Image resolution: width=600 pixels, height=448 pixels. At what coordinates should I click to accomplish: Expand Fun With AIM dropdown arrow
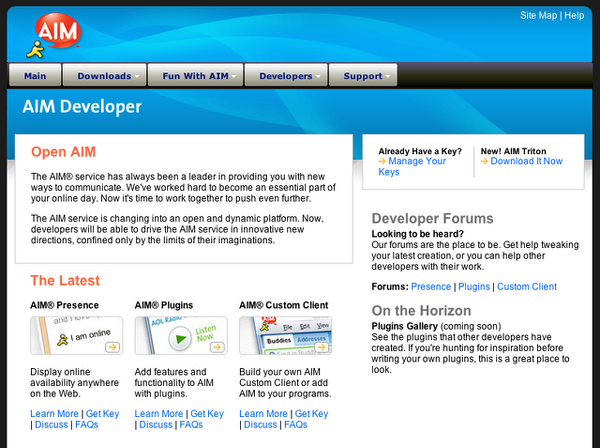click(234, 77)
